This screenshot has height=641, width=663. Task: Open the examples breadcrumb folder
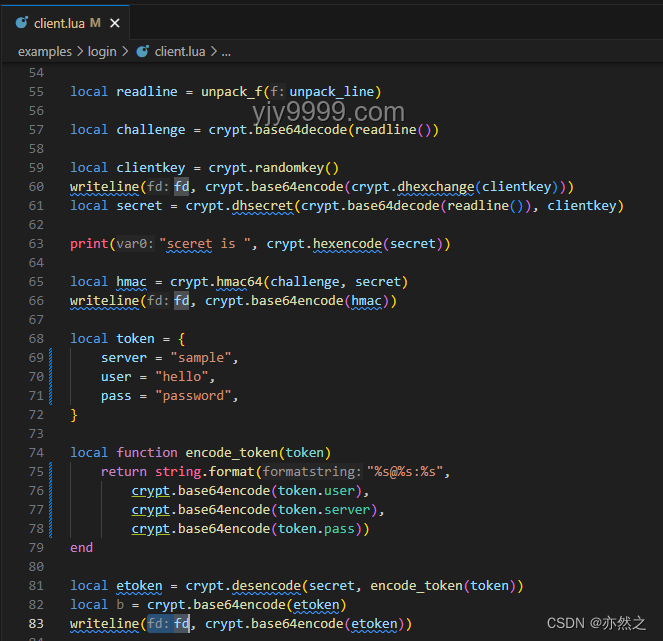[45, 52]
